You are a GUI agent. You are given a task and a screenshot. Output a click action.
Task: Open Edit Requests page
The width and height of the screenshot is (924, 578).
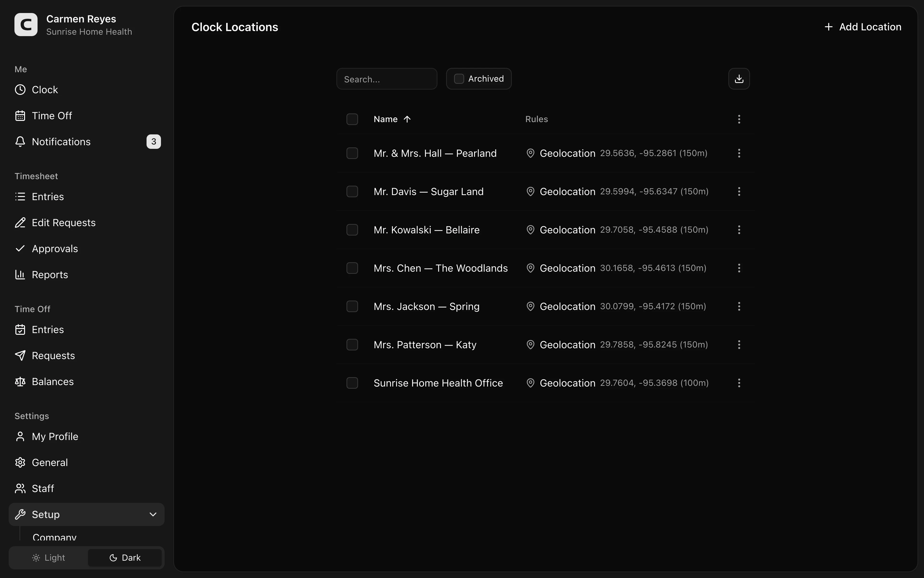tap(87, 223)
